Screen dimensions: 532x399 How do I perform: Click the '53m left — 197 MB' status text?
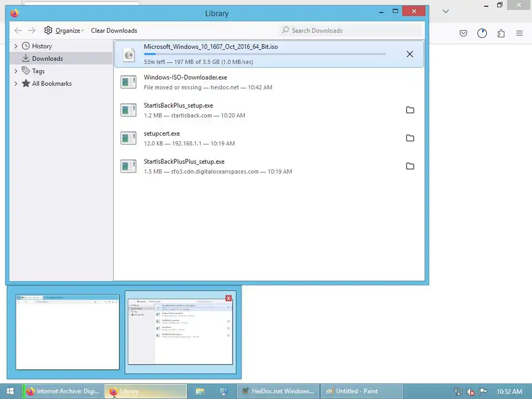click(x=198, y=62)
